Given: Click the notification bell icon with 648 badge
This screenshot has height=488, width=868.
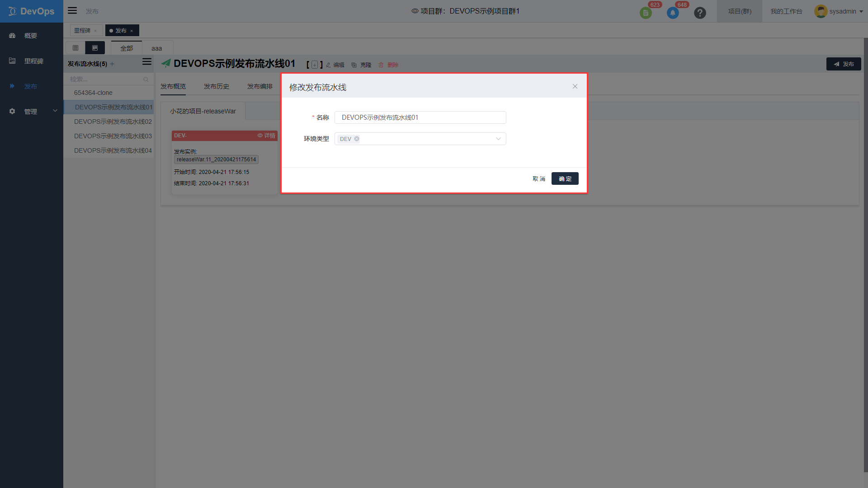Looking at the screenshot, I should (672, 11).
